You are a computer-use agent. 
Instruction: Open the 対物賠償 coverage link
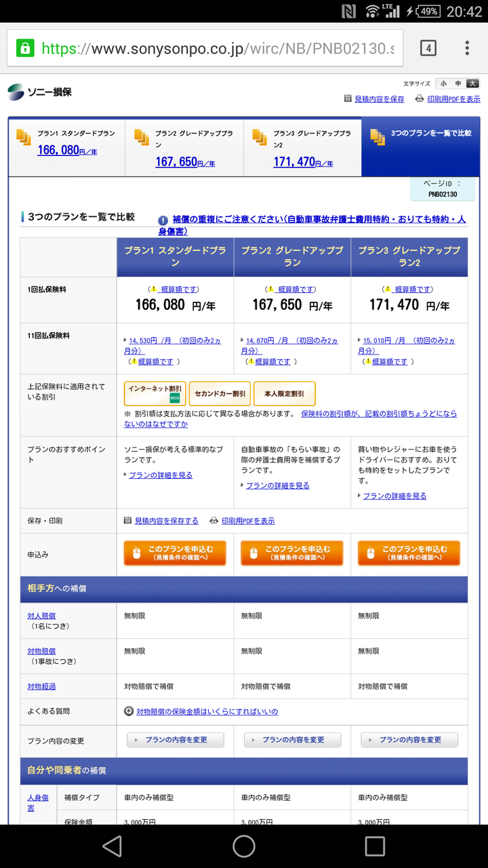pos(41,651)
